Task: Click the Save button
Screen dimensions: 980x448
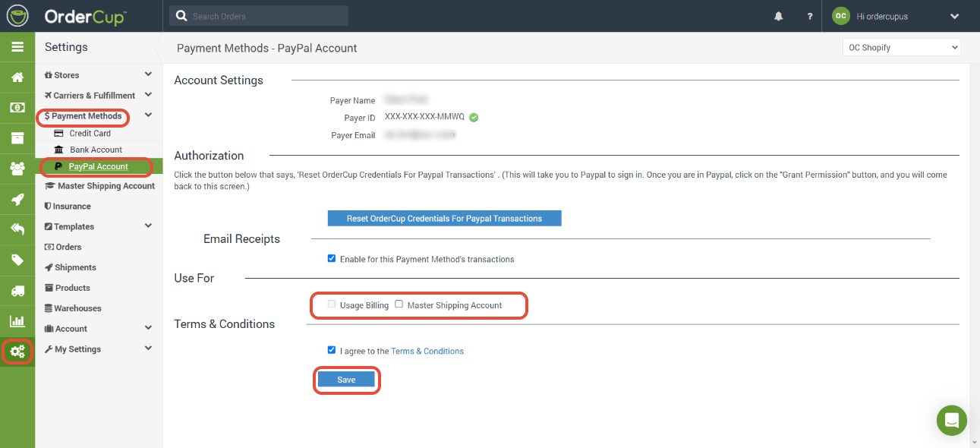Action: tap(346, 380)
